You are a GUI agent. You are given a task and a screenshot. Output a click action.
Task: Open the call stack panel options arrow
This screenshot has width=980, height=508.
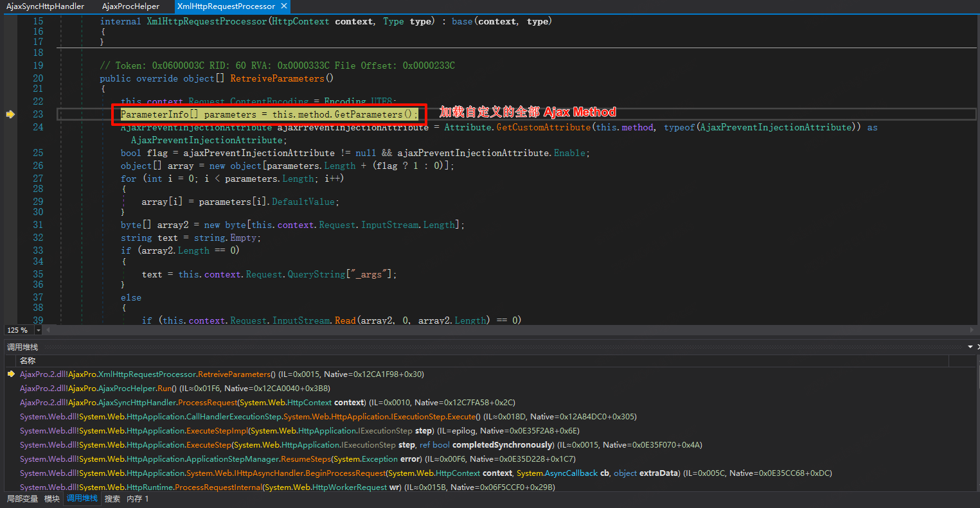pos(970,347)
